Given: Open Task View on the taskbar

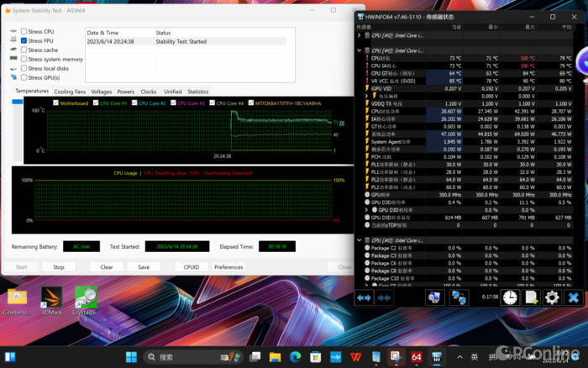Looking at the screenshot, I should pos(255,357).
